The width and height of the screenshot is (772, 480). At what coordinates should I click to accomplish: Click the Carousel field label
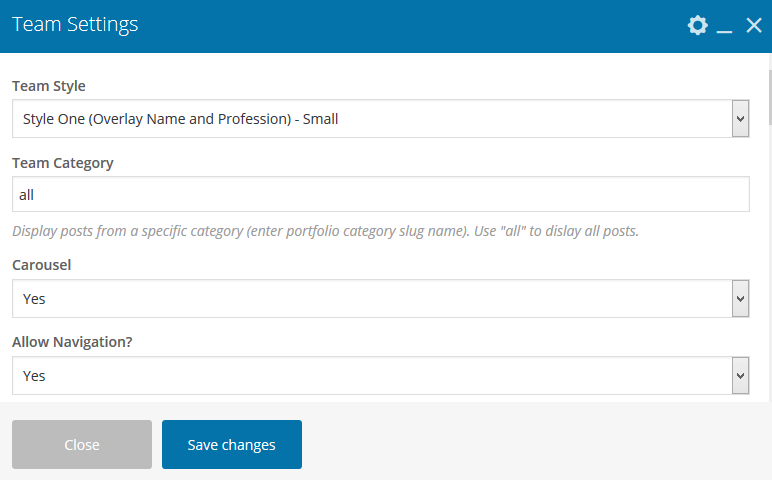[x=41, y=265]
